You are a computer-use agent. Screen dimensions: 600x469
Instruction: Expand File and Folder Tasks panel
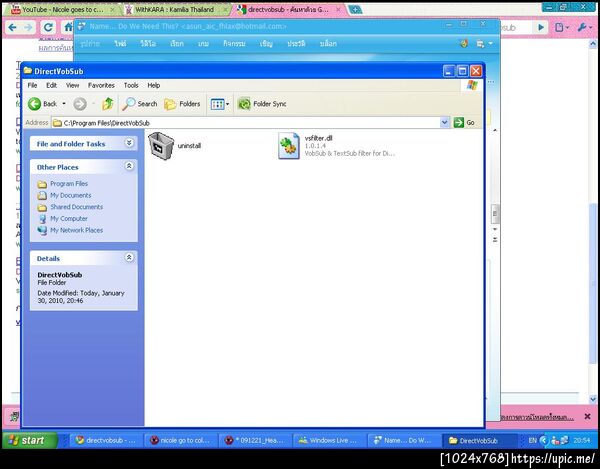[129, 143]
